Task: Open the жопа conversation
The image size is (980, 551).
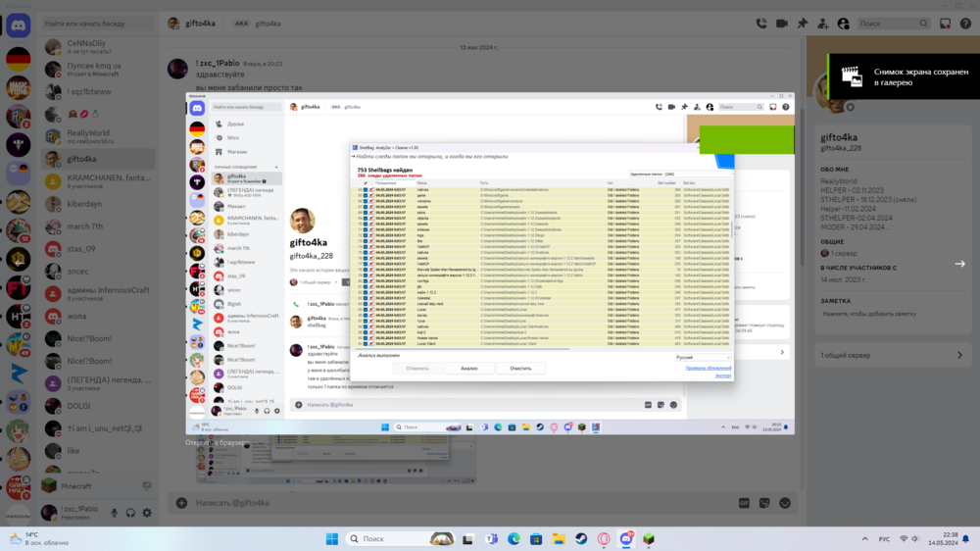Action: 98,316
